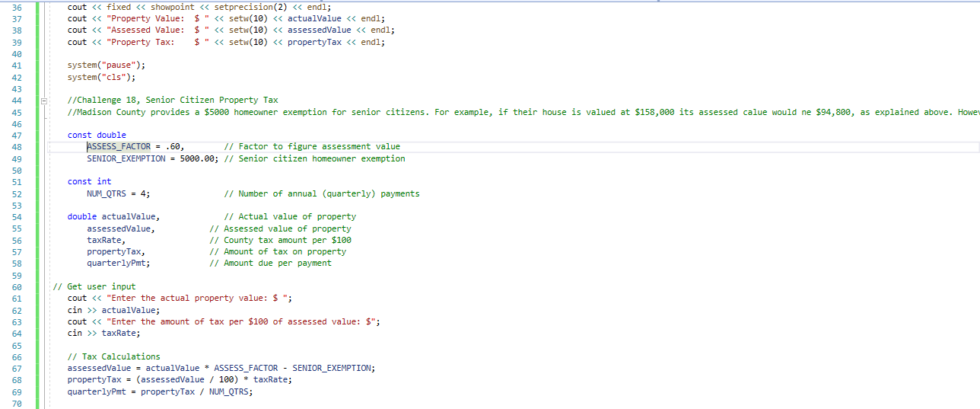
Task: Click the "taxRate," variable declaration
Action: tap(106, 240)
